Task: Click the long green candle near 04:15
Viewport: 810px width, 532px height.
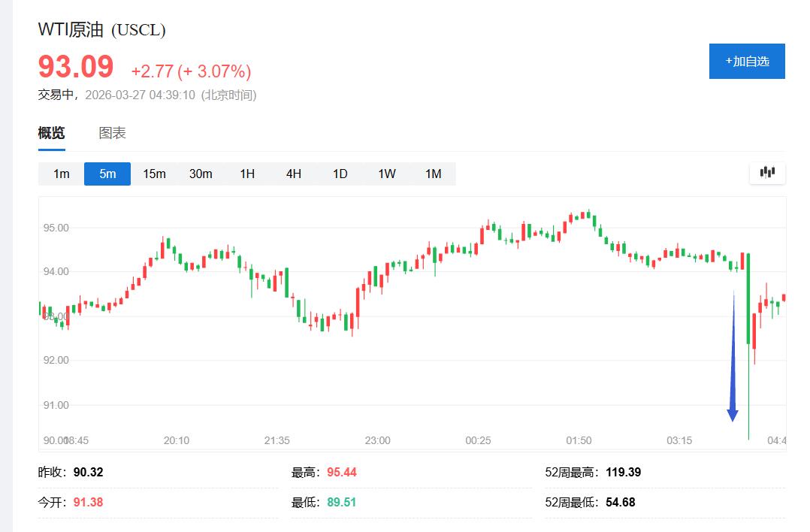Action: (748, 301)
